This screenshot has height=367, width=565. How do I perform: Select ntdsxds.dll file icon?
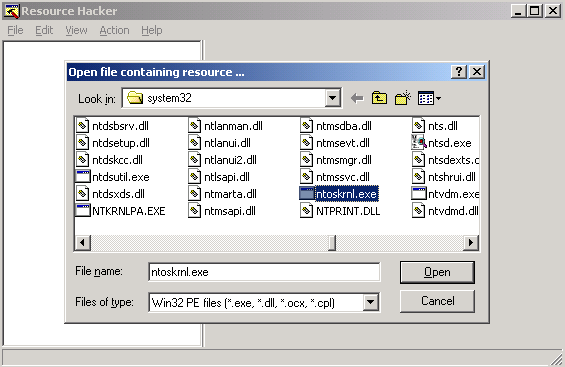(83, 194)
